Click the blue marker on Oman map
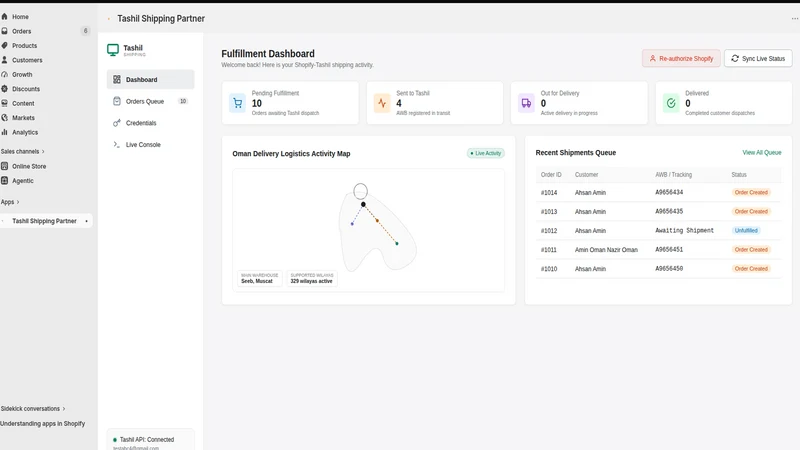The image size is (800, 450). click(x=352, y=224)
